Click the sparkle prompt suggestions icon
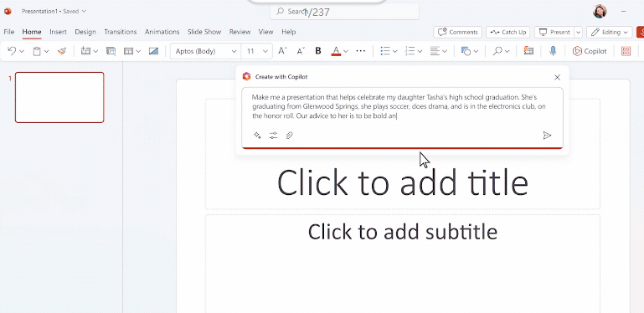This screenshot has width=644, height=313. [x=258, y=135]
